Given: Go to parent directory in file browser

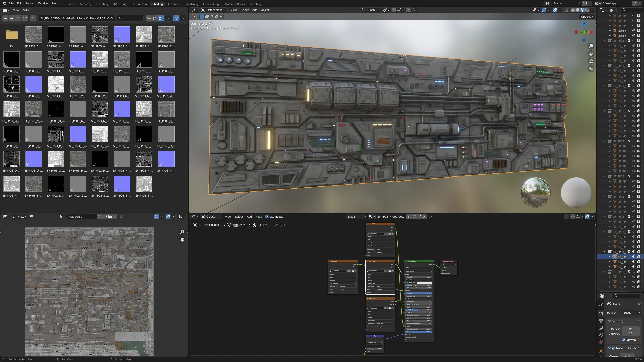Looking at the screenshot, I should (18, 18).
